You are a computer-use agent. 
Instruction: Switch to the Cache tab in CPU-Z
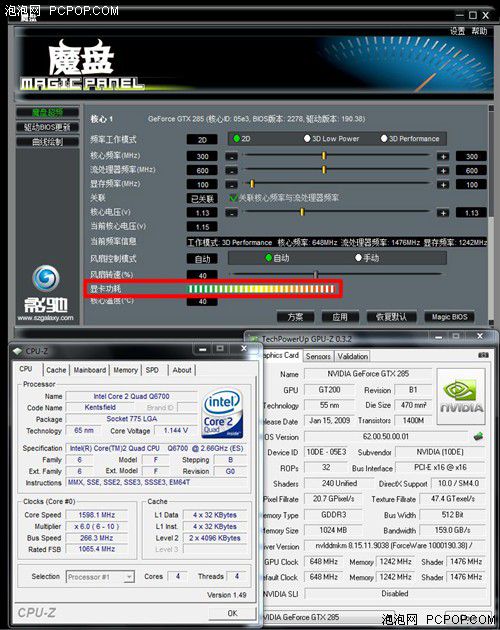click(56, 370)
